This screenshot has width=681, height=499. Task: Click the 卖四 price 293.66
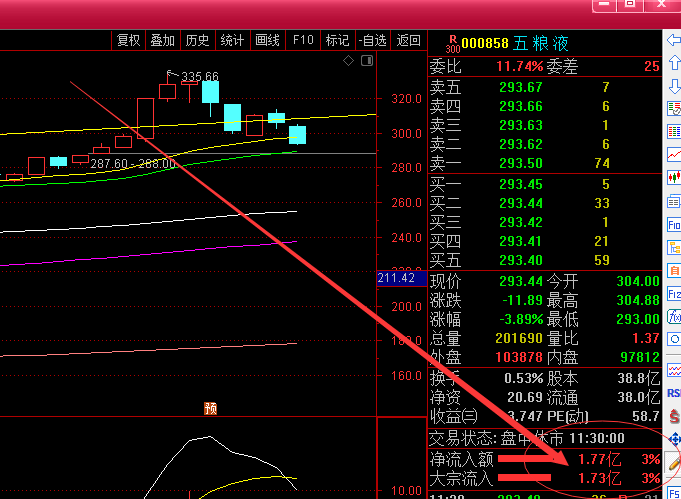tap(521, 106)
